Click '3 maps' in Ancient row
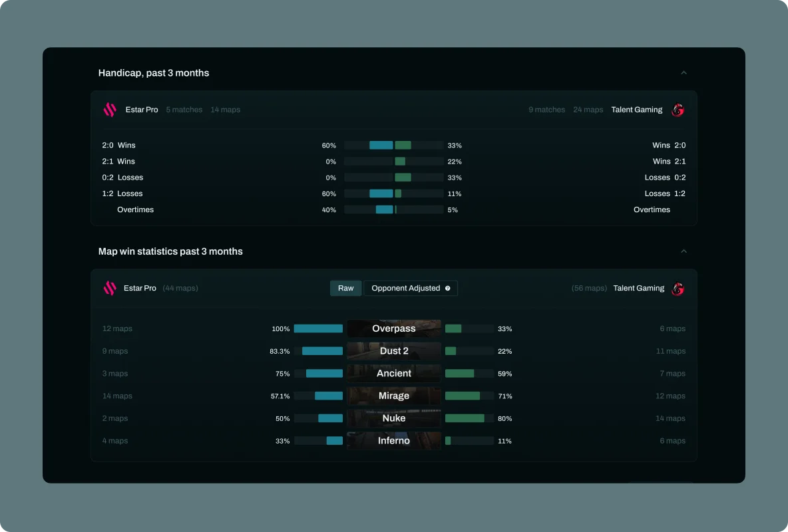This screenshot has width=788, height=532. (115, 373)
